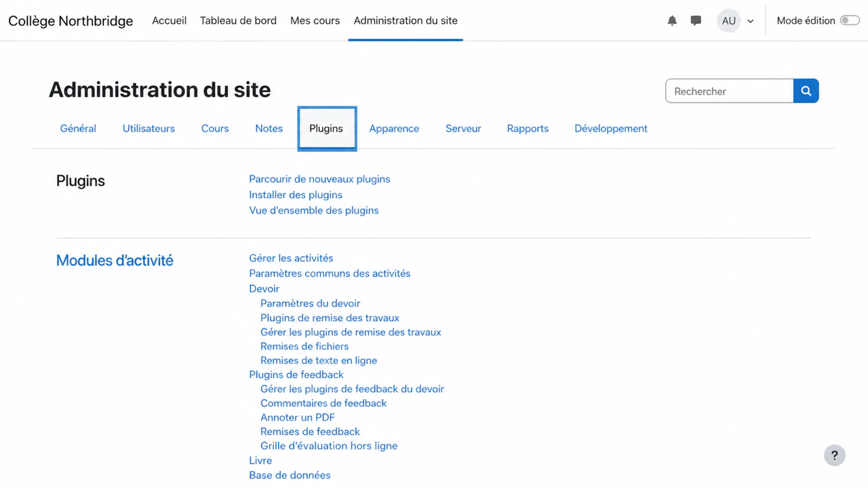
Task: Click the AU user avatar
Action: [729, 20]
